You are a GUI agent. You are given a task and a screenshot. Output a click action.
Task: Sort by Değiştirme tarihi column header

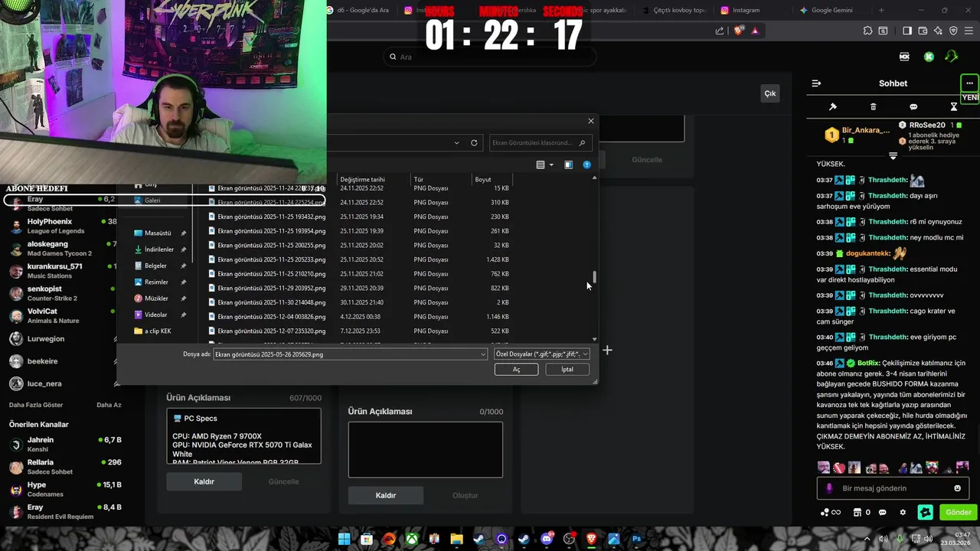coord(362,180)
